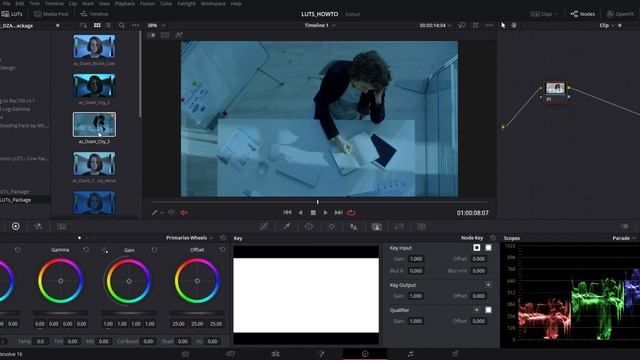Image resolution: width=640 pixels, height=360 pixels.
Task: Switch to the Color page tab
Action: 365,353
